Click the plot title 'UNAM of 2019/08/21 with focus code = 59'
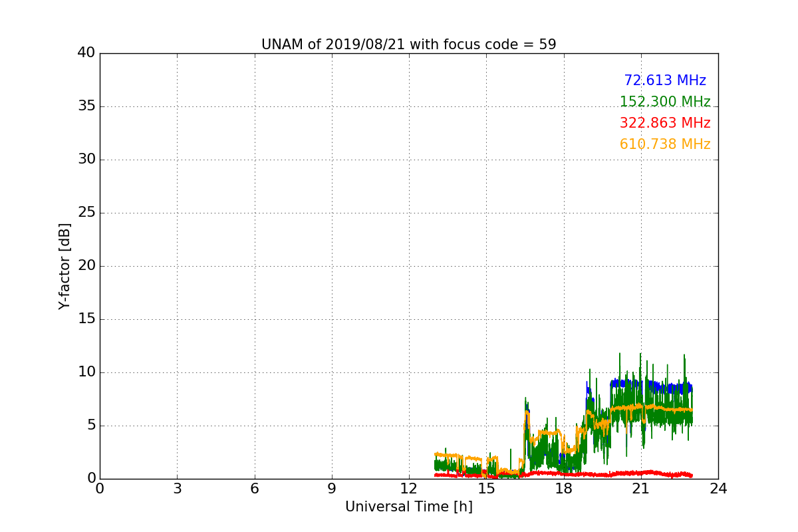 408,45
